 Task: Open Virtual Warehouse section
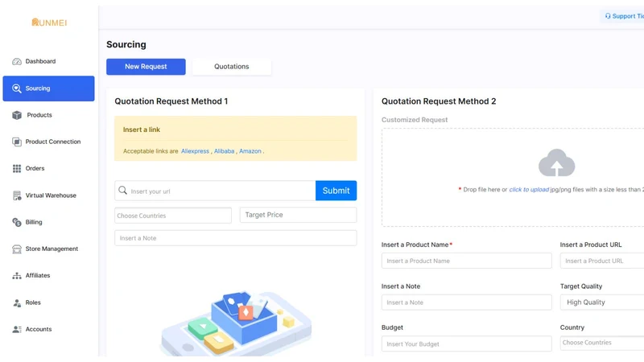pyautogui.click(x=51, y=195)
